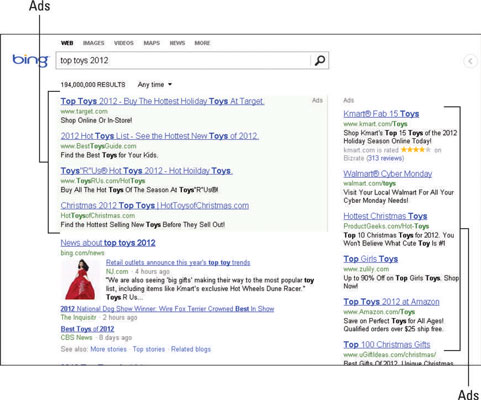Click the magnifier search icon
This screenshot has width=481, height=400.
pyautogui.click(x=320, y=60)
